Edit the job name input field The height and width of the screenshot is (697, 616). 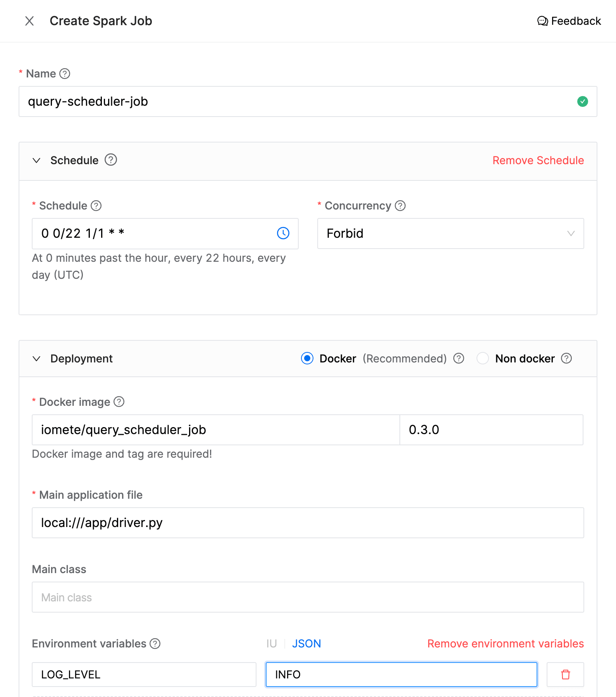pos(308,101)
